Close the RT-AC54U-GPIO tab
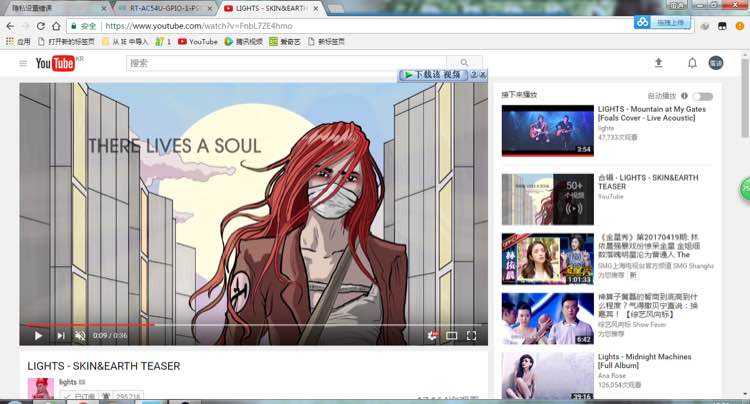This screenshot has width=750, height=404. tap(210, 9)
